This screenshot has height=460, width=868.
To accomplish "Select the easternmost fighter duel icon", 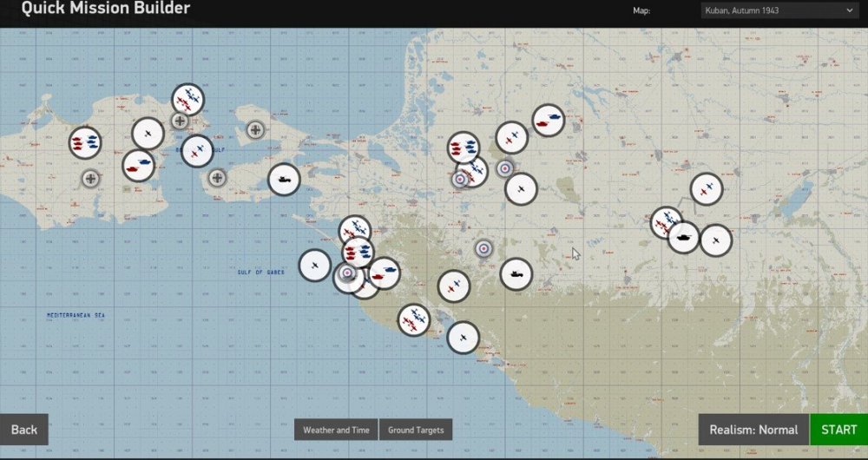I will pyautogui.click(x=707, y=188).
